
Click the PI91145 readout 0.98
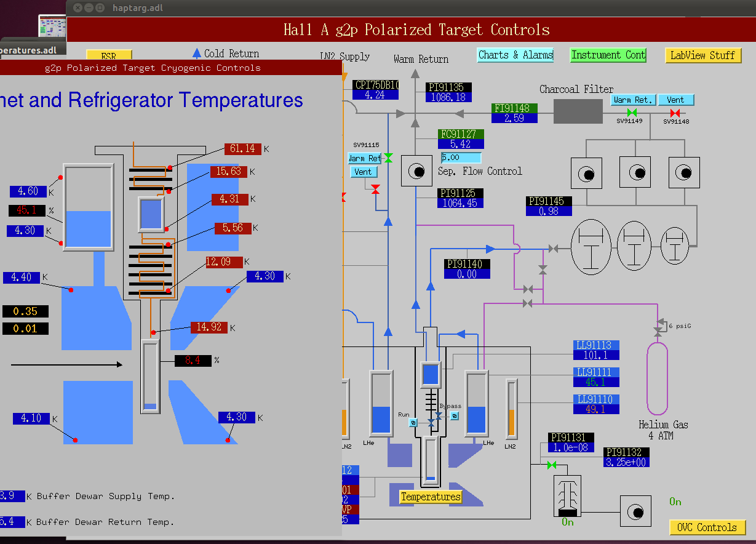click(x=549, y=211)
